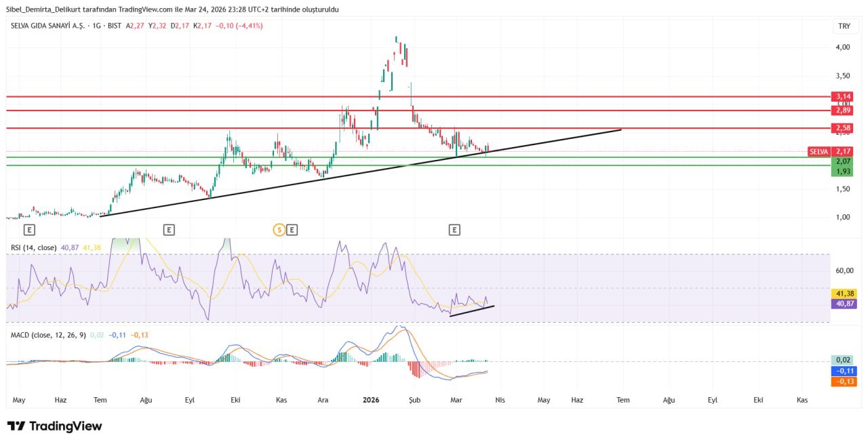Click the K2,17 close value in the legend
The height and width of the screenshot is (444, 868).
pyautogui.click(x=203, y=26)
